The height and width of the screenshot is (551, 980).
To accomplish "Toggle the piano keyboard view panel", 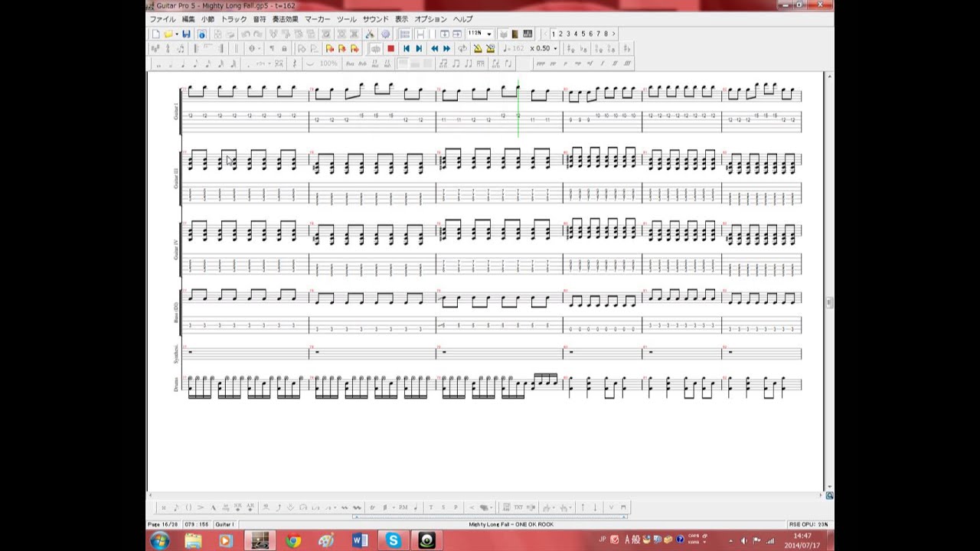I will pos(528,34).
